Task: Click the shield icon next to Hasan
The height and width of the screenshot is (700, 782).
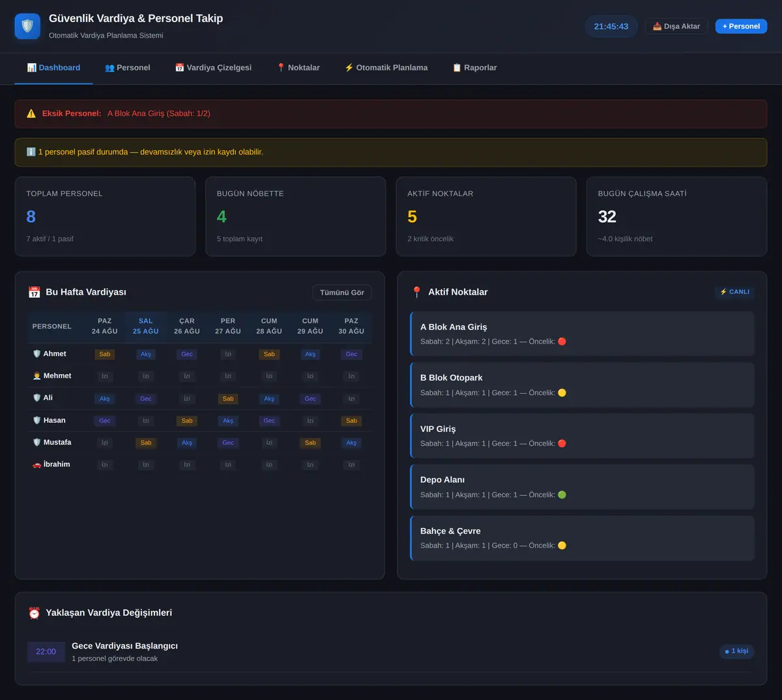Action: click(x=36, y=420)
